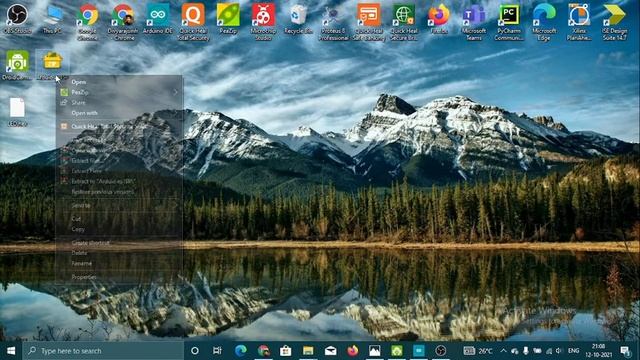Select the Recycle Bin desktop icon

[x=298, y=19]
